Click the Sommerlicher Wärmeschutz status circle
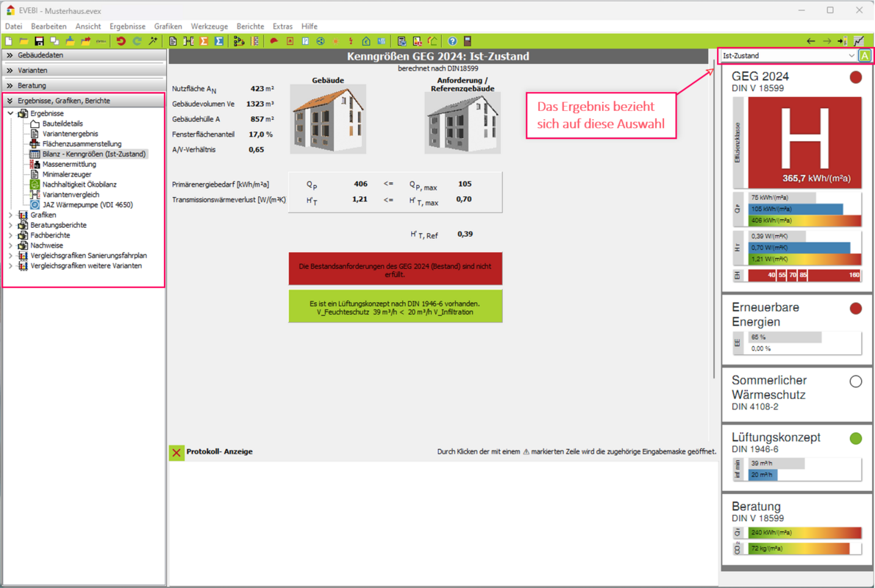This screenshot has width=875, height=588. point(855,381)
